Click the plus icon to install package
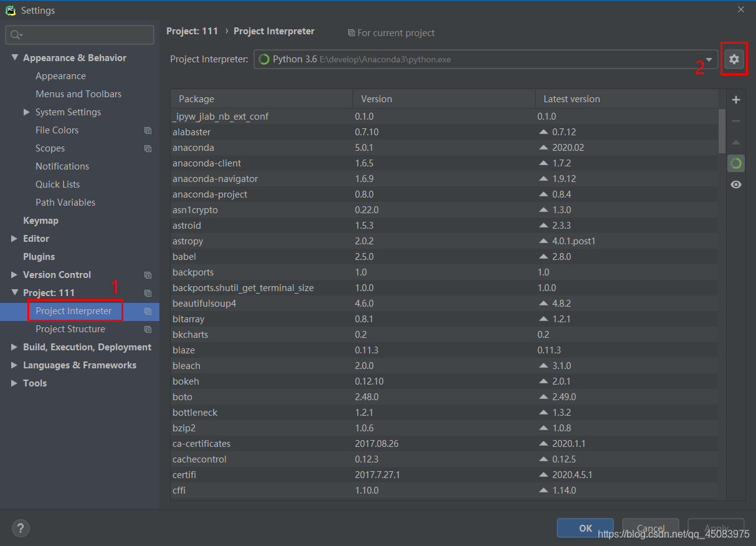The height and width of the screenshot is (546, 756). tap(736, 100)
